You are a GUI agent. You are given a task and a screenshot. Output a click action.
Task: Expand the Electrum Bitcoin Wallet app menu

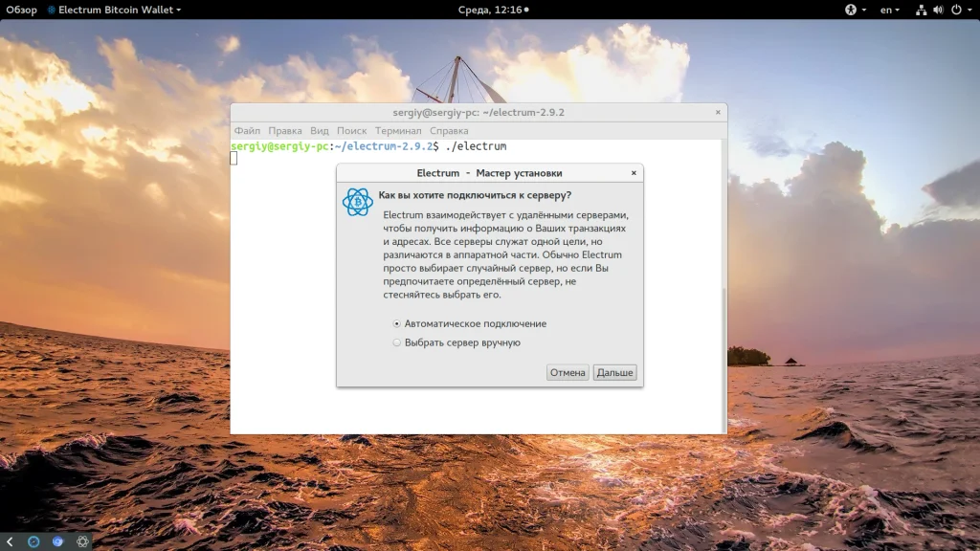tap(114, 10)
